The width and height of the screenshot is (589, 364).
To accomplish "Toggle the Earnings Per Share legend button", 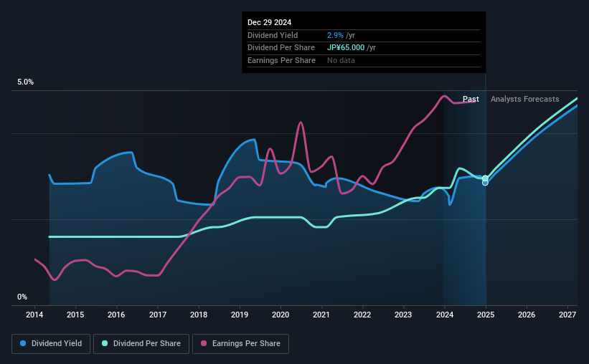I will click(240, 344).
